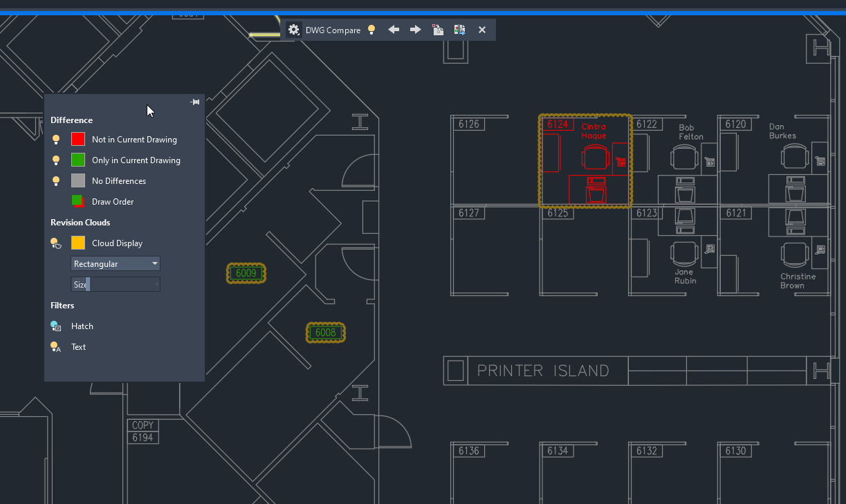Click the Export Snapshot icon in toolbar

click(x=460, y=30)
